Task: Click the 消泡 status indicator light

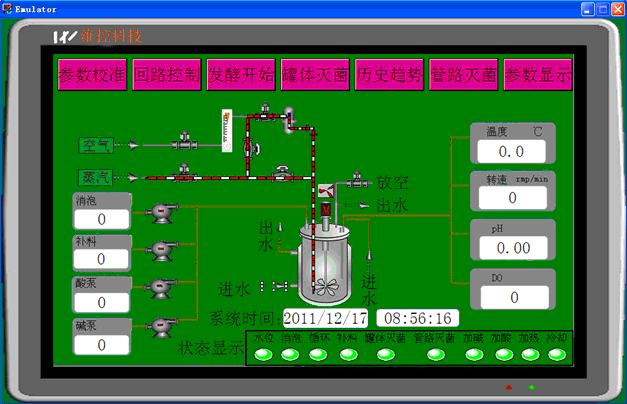Action: [290, 354]
